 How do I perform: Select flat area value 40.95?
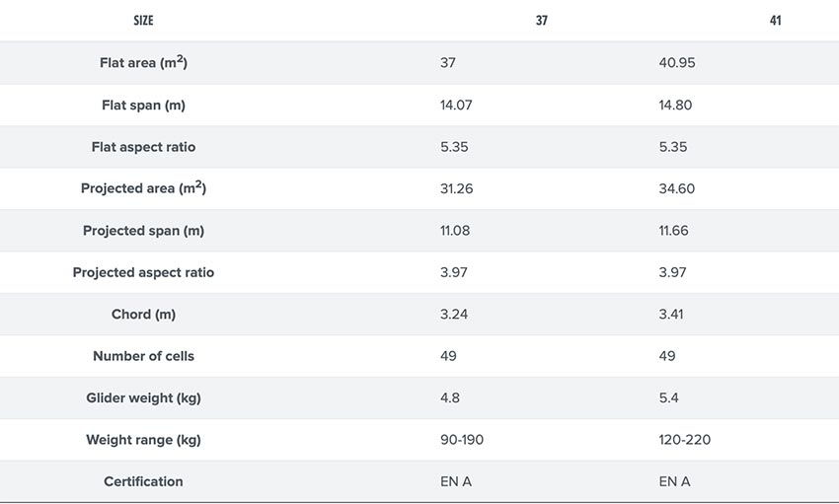tap(677, 62)
